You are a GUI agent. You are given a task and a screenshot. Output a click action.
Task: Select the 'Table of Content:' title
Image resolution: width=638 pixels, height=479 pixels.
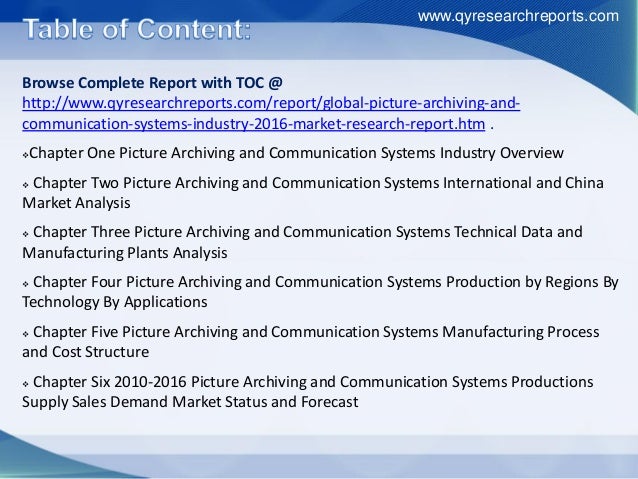pos(137,29)
